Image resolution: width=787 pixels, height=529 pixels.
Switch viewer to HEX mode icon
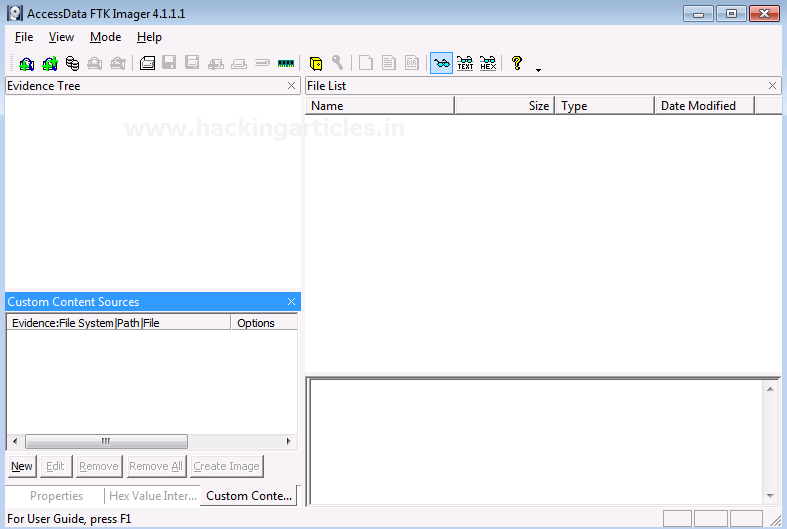point(488,63)
